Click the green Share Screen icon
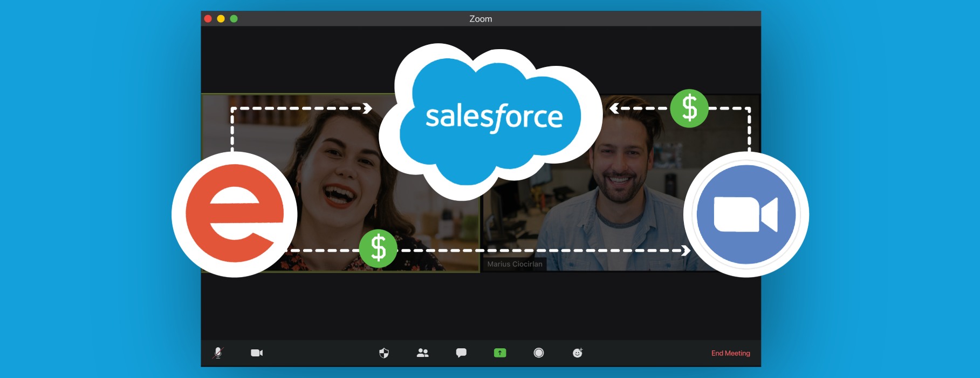The width and height of the screenshot is (980, 378). click(500, 353)
